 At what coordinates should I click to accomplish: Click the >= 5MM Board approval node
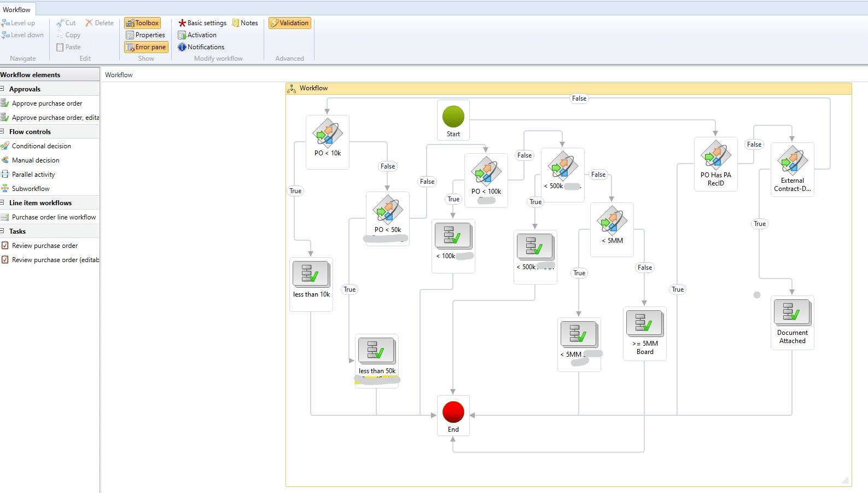(644, 324)
